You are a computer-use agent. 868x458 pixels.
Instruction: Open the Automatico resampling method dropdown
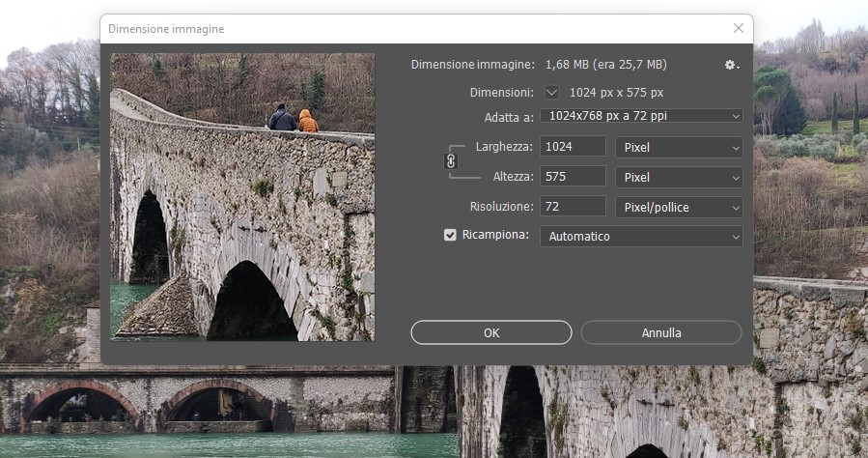640,236
